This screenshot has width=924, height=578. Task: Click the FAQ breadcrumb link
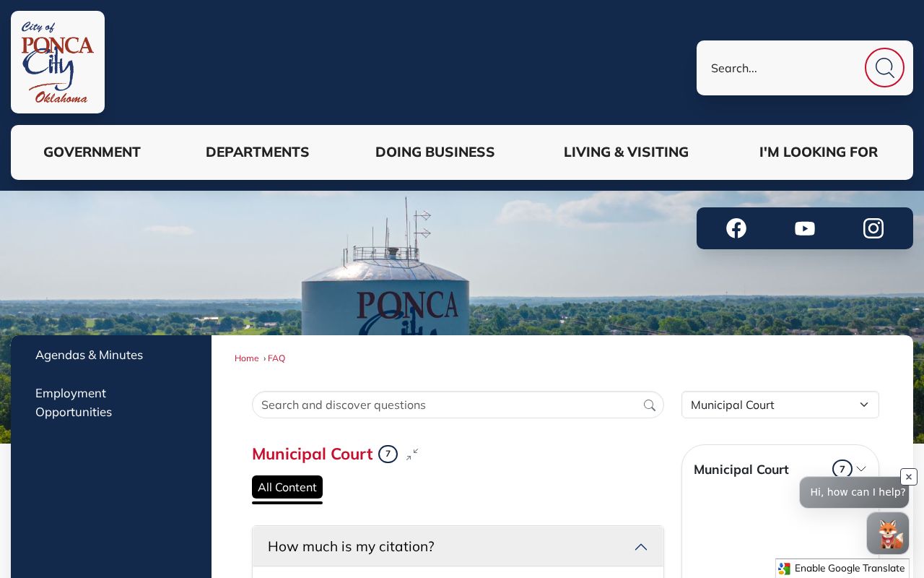click(x=276, y=358)
